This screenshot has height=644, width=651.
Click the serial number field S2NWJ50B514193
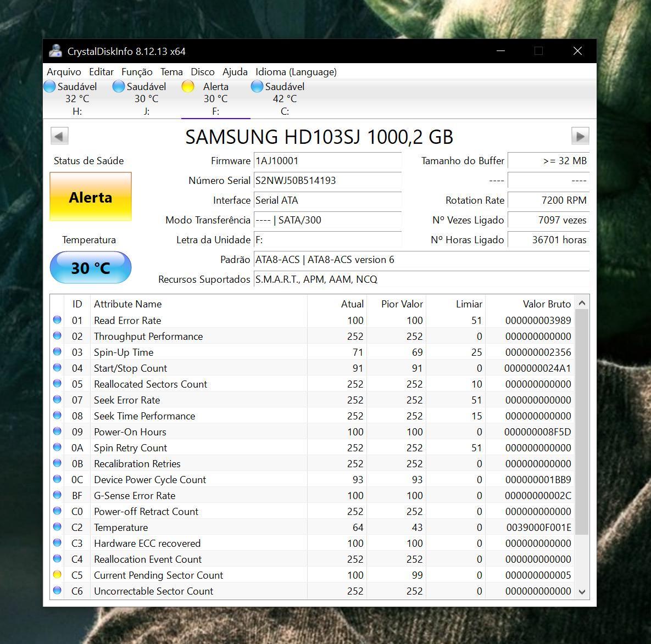[327, 181]
